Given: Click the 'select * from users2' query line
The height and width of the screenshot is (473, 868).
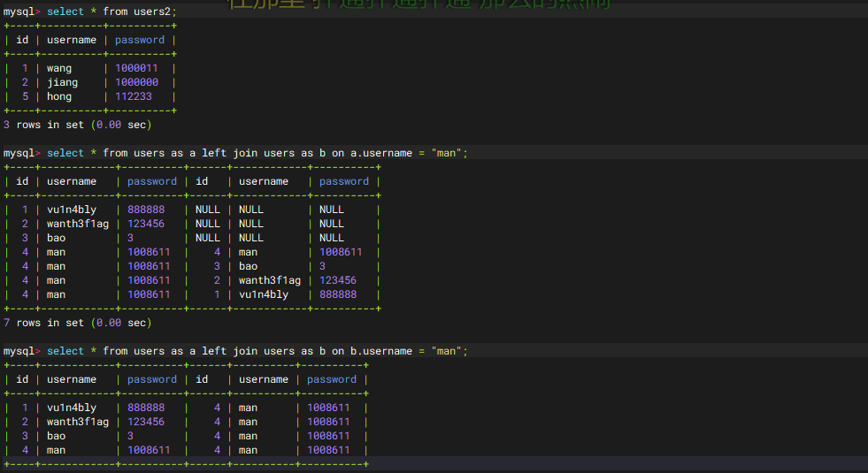Looking at the screenshot, I should pyautogui.click(x=111, y=11).
